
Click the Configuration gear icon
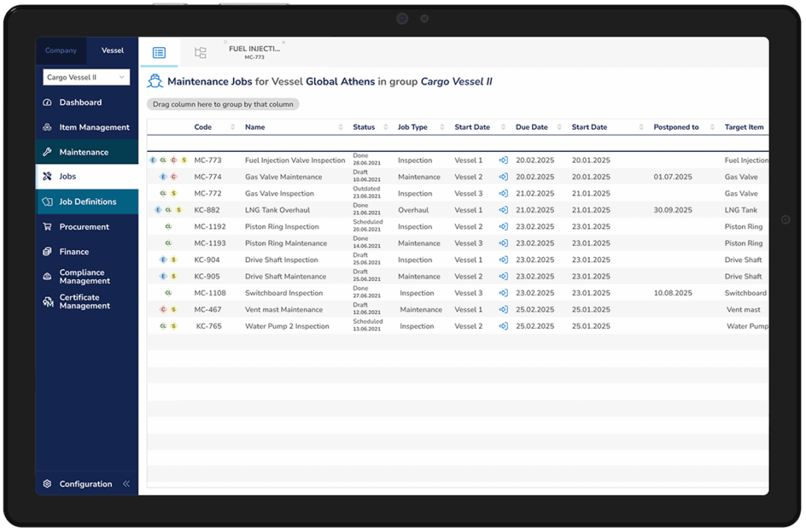47,484
